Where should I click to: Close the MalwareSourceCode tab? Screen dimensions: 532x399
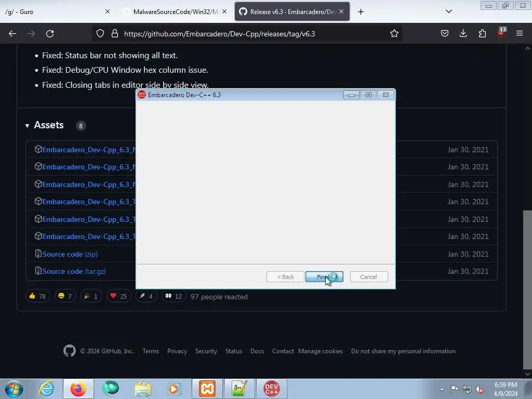[x=224, y=12]
